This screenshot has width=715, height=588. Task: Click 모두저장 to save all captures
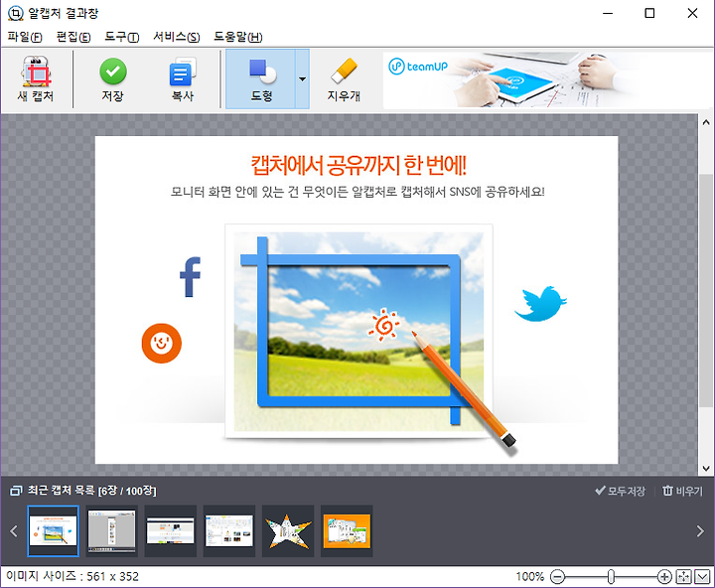coord(621,491)
